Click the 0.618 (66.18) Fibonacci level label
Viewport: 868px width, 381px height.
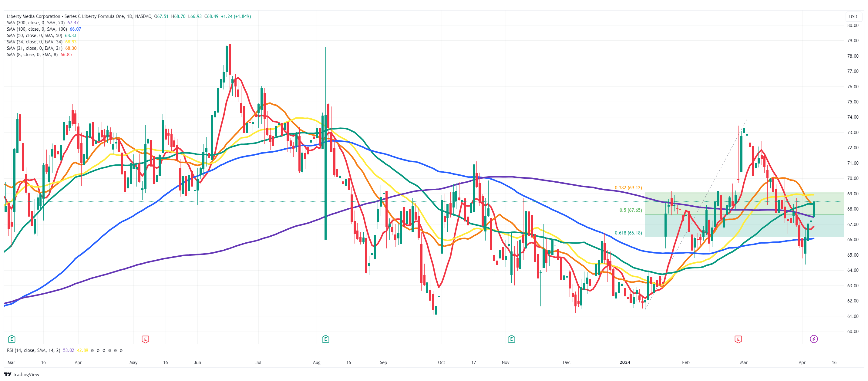(x=628, y=233)
